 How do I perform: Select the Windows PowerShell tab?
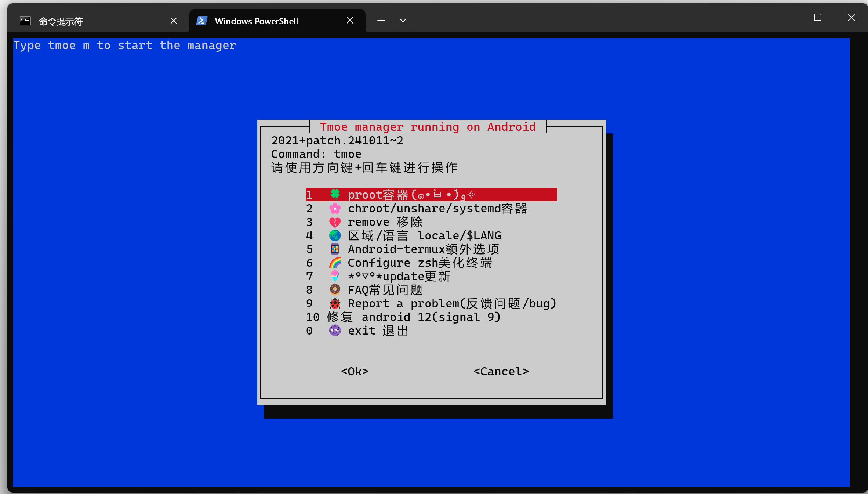point(256,21)
